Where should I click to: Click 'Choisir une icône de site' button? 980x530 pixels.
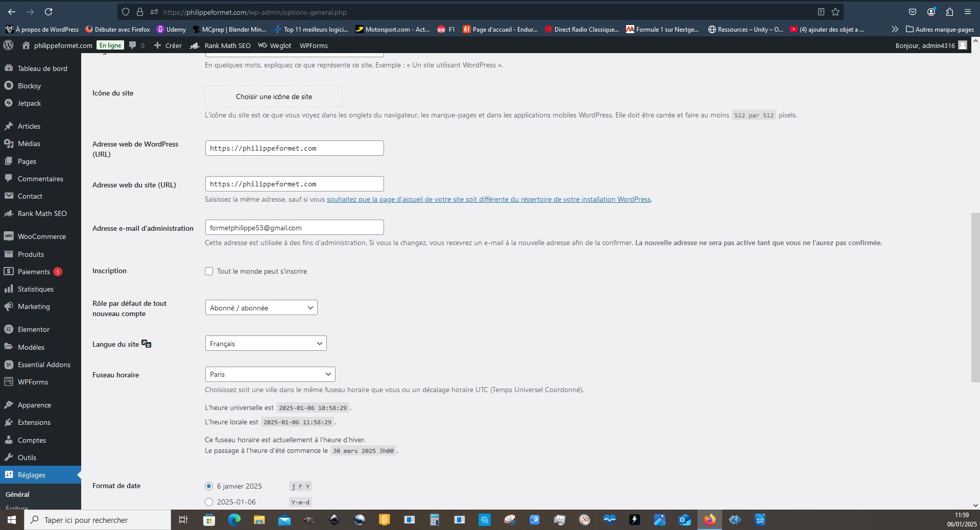pos(274,97)
